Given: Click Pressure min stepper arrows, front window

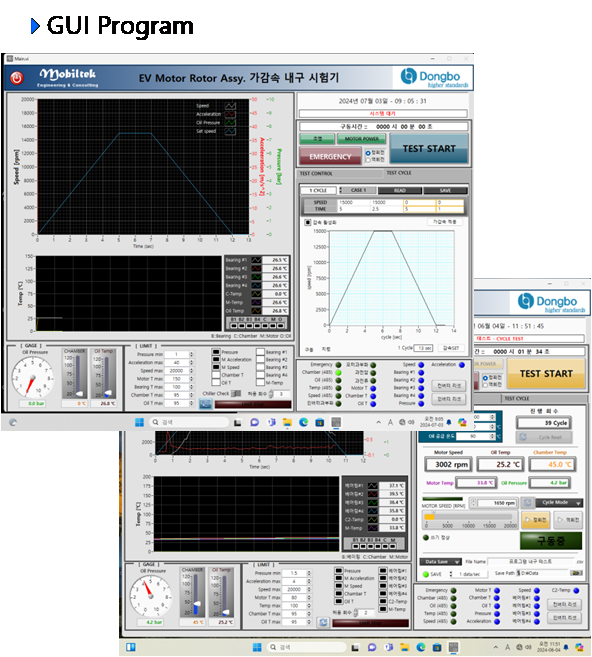Looking at the screenshot, I should 191,354.
